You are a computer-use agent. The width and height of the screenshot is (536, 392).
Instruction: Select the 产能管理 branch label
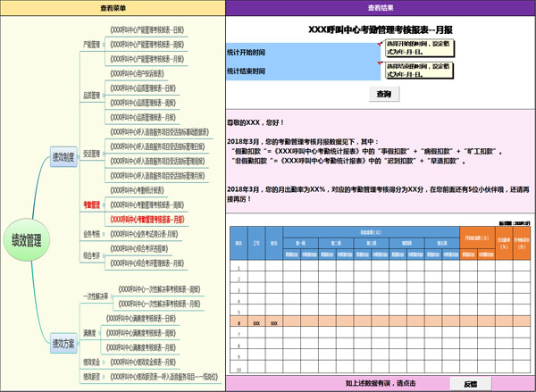click(x=91, y=45)
